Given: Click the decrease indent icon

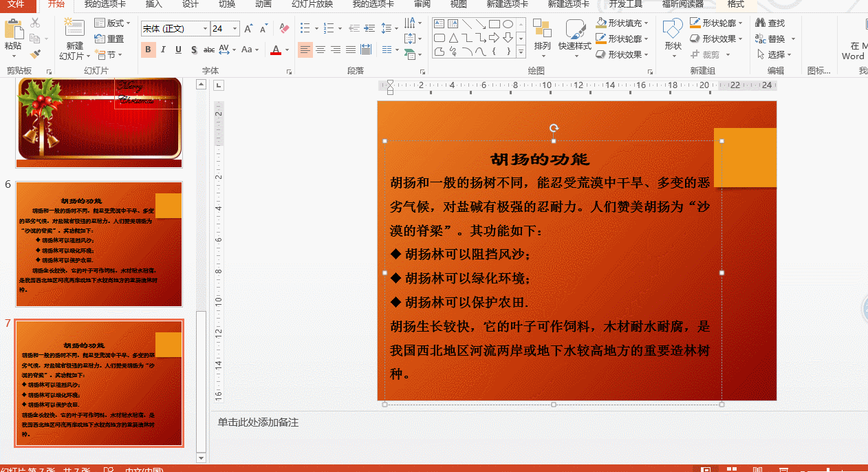Looking at the screenshot, I should 354,29.
